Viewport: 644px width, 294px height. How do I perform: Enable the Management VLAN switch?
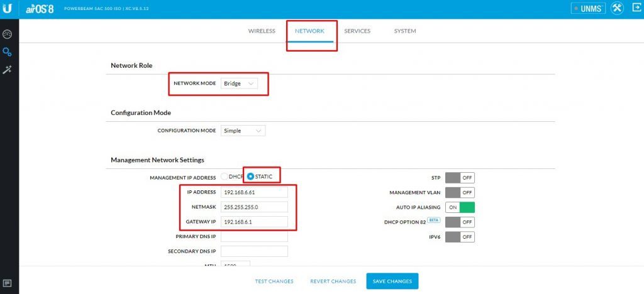[460, 192]
